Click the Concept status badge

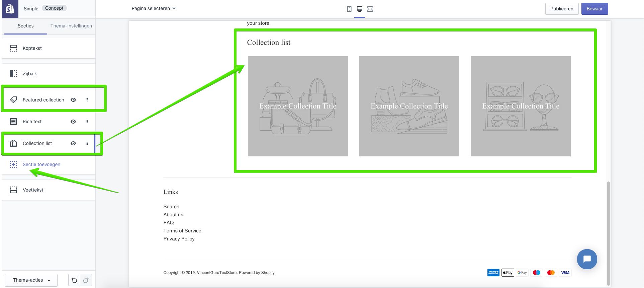(54, 8)
